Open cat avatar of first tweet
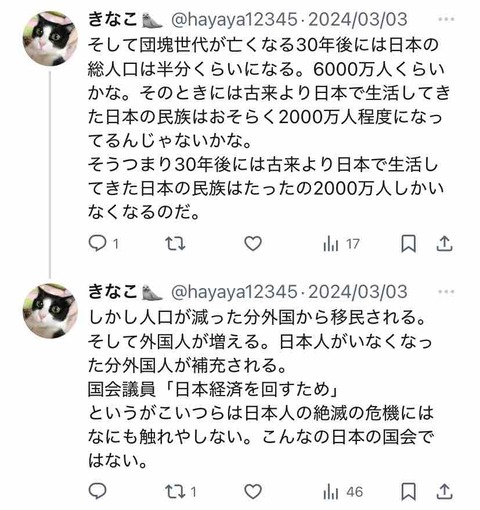480x510 pixels. coord(50,38)
